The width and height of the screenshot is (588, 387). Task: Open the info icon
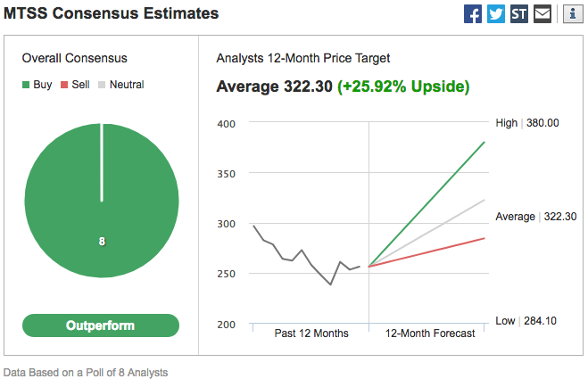(571, 14)
